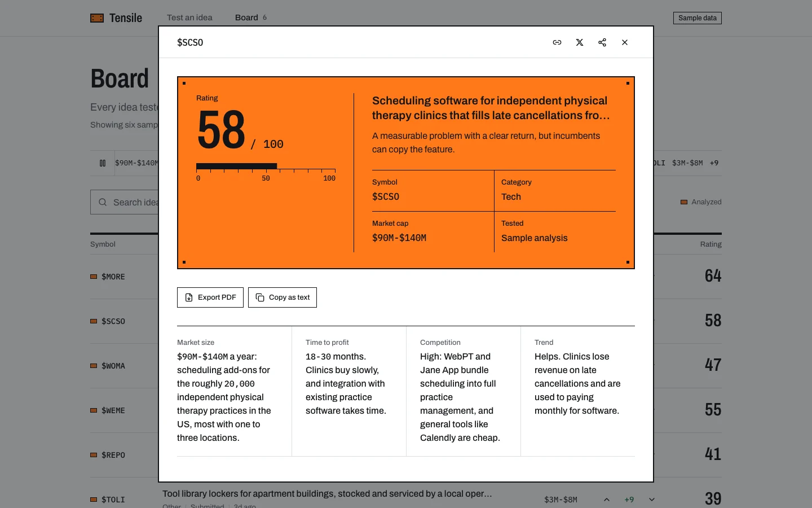812x508 pixels.
Task: Close the $SCSO detail dialog
Action: pyautogui.click(x=625, y=42)
